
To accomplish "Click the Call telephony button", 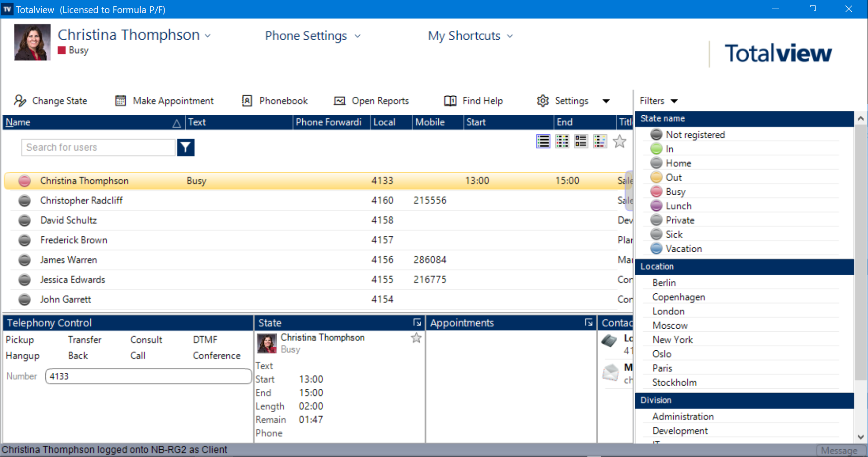I will point(138,356).
